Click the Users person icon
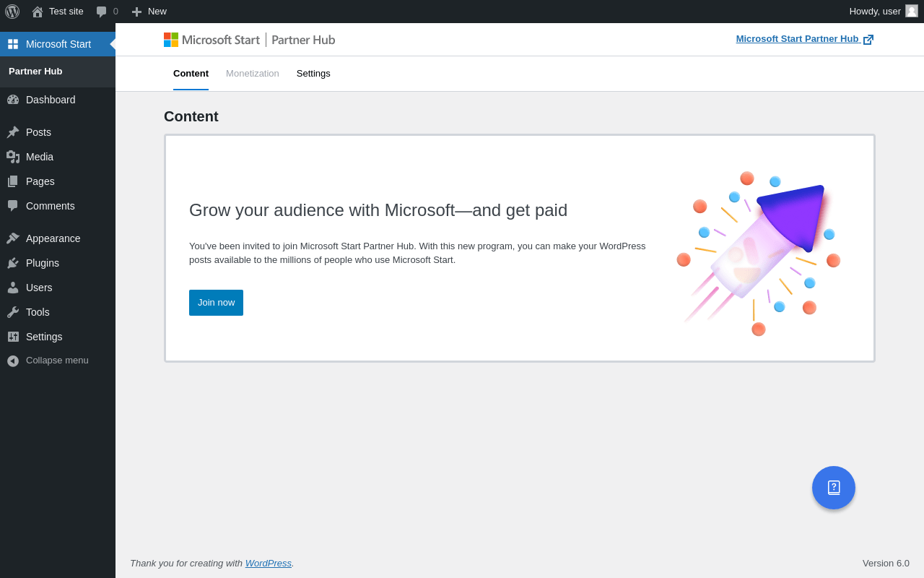The width and height of the screenshot is (924, 578). coord(13,288)
